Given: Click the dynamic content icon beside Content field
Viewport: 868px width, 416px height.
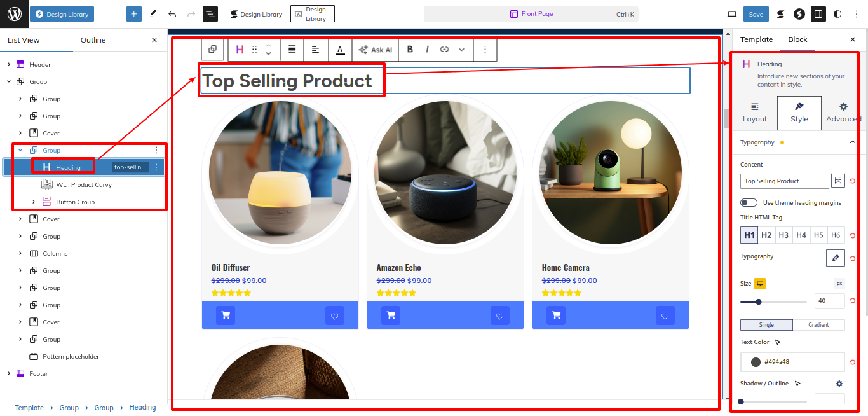Looking at the screenshot, I should tap(838, 181).
